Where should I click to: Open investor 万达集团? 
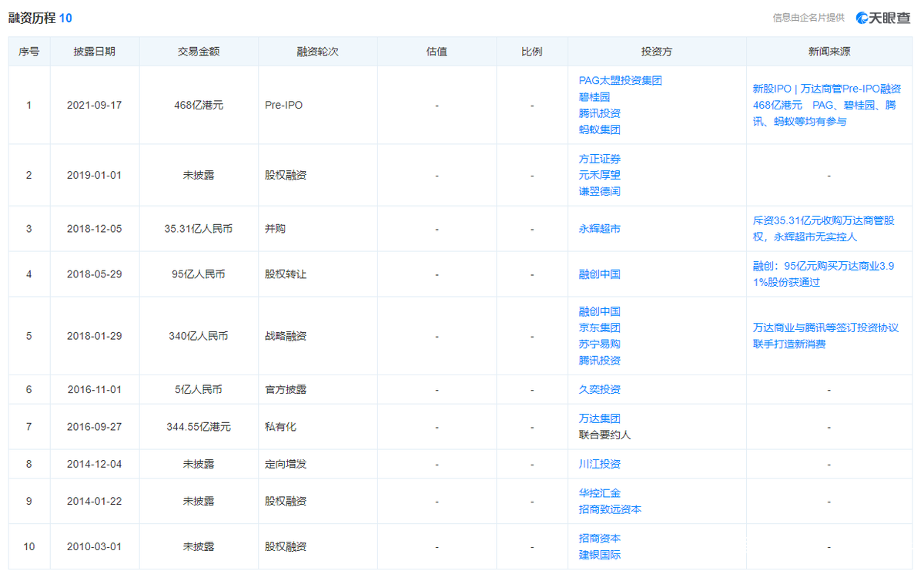point(600,418)
